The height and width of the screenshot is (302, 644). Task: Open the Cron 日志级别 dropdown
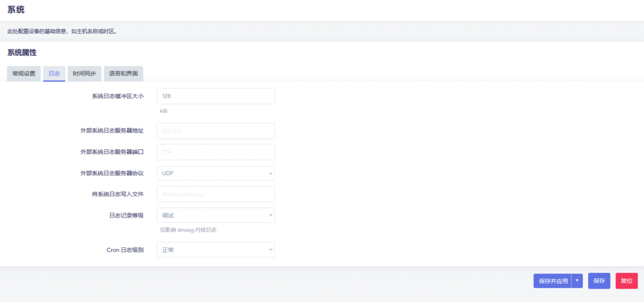coord(216,250)
